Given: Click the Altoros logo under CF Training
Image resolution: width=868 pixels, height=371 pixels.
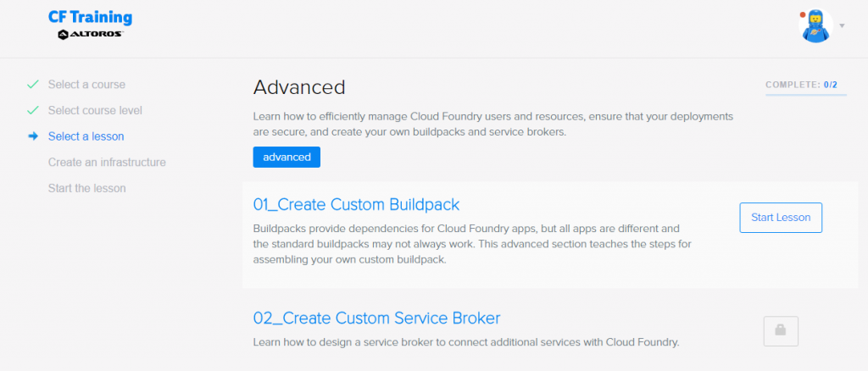Looking at the screenshot, I should click(90, 34).
